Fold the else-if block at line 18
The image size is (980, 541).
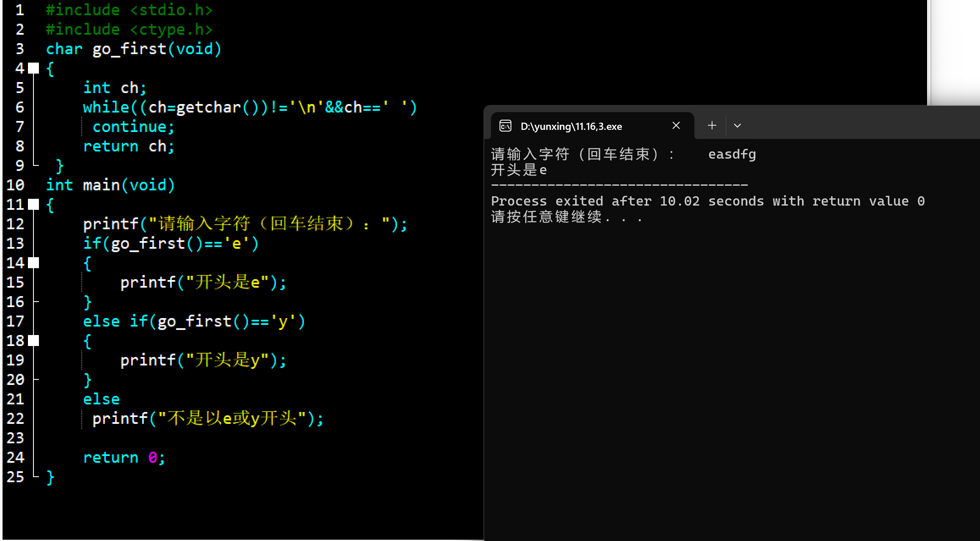click(x=33, y=341)
